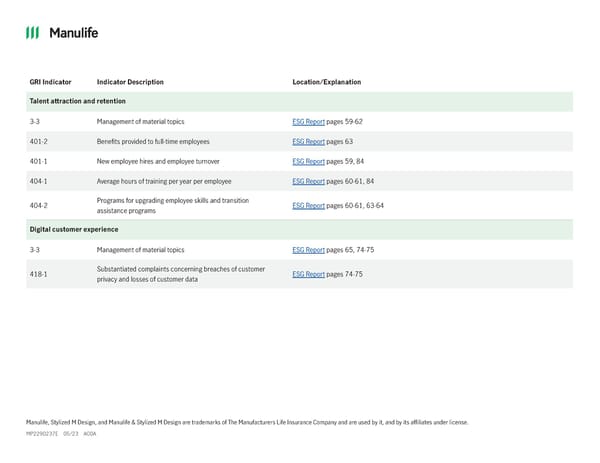Open ESG Report link for average training hours
Viewport: 600px width, 463px height.
308,181
